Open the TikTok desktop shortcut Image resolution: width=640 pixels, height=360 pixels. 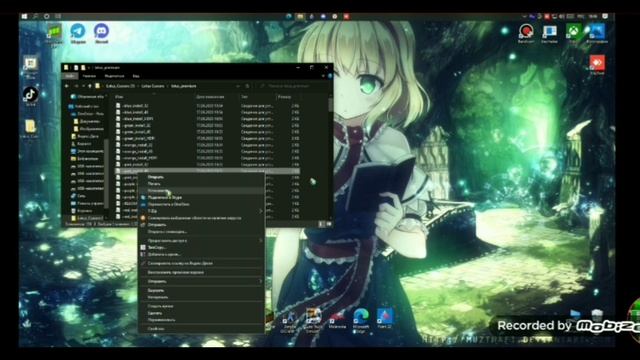(30, 96)
